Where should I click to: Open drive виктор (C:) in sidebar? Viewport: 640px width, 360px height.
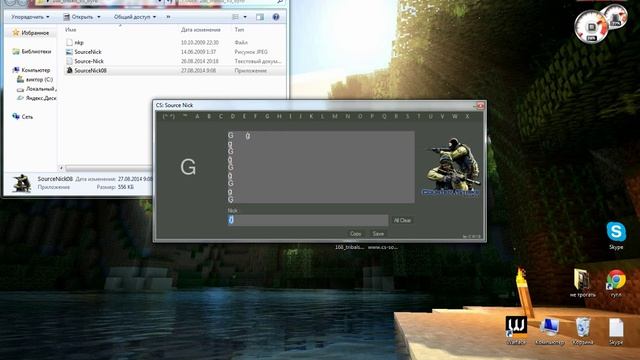tap(35, 80)
